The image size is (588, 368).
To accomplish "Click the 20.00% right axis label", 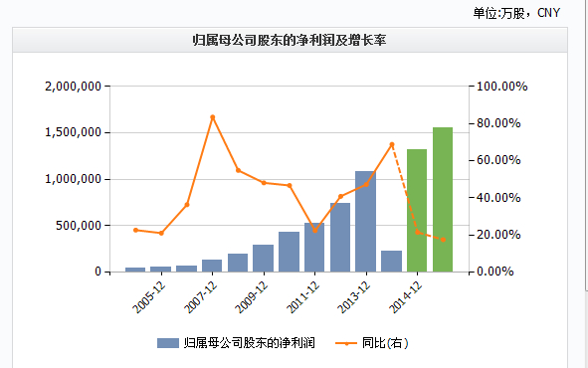I will tap(498, 235).
